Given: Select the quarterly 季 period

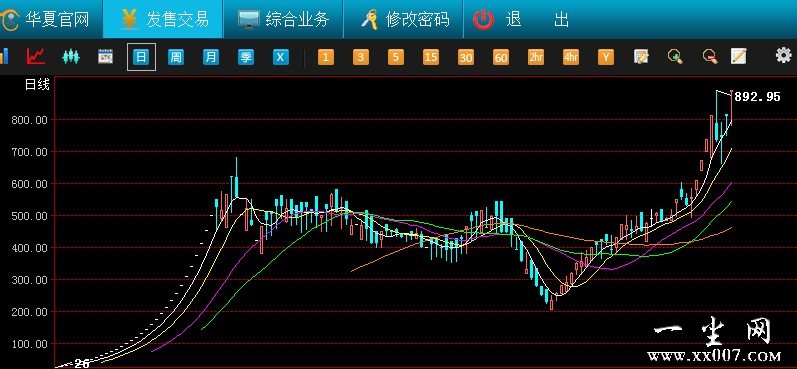Looking at the screenshot, I should tap(246, 57).
